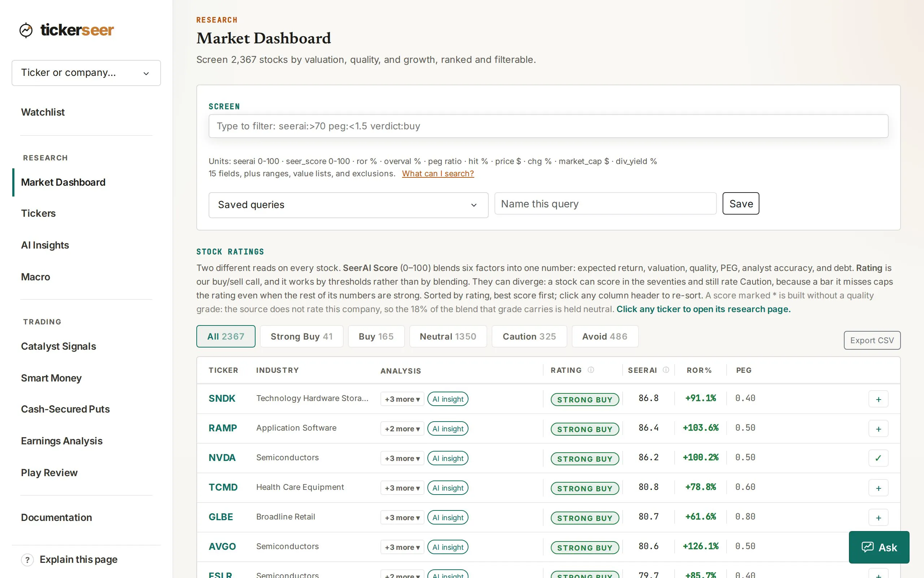Screen dimensions: 924x578
Task: Sort table by TICKER column header
Action: point(223,370)
